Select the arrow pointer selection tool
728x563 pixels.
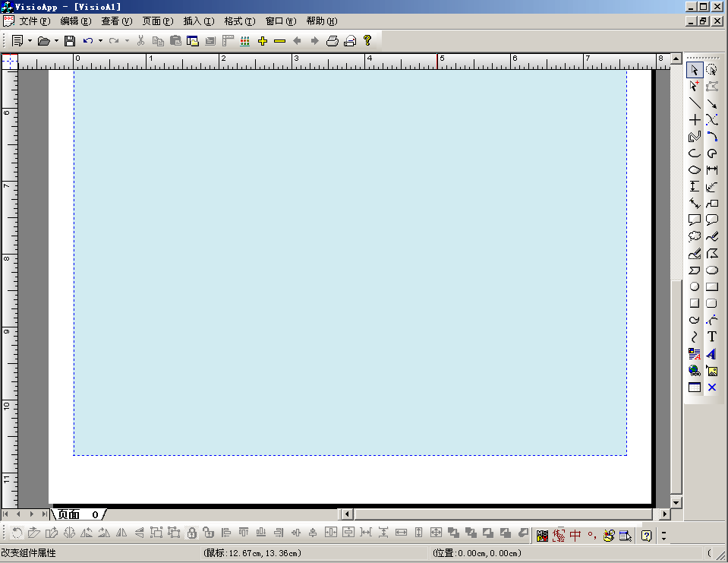[x=695, y=70]
